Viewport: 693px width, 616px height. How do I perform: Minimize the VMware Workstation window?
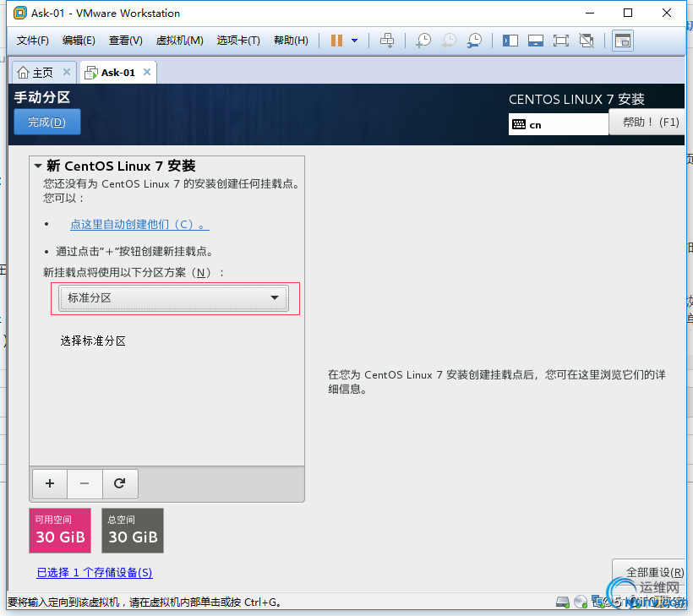(590, 13)
